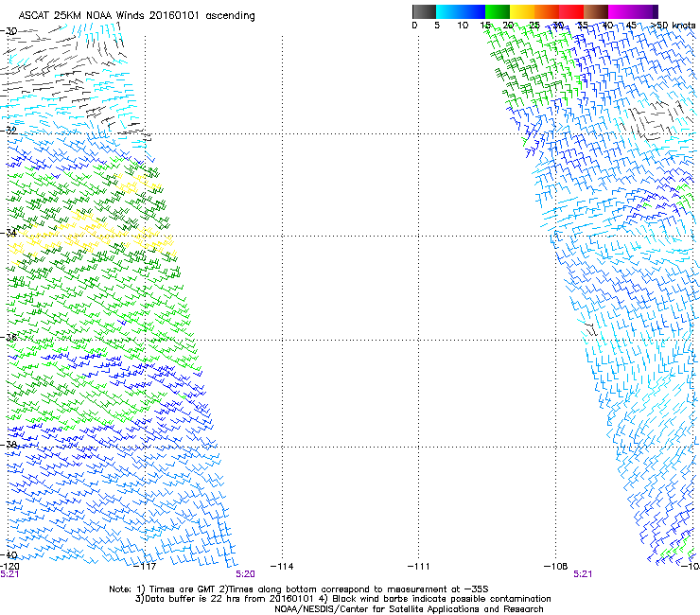Click the '-32' latitude axis label
The image size is (700, 615).
[9, 131]
